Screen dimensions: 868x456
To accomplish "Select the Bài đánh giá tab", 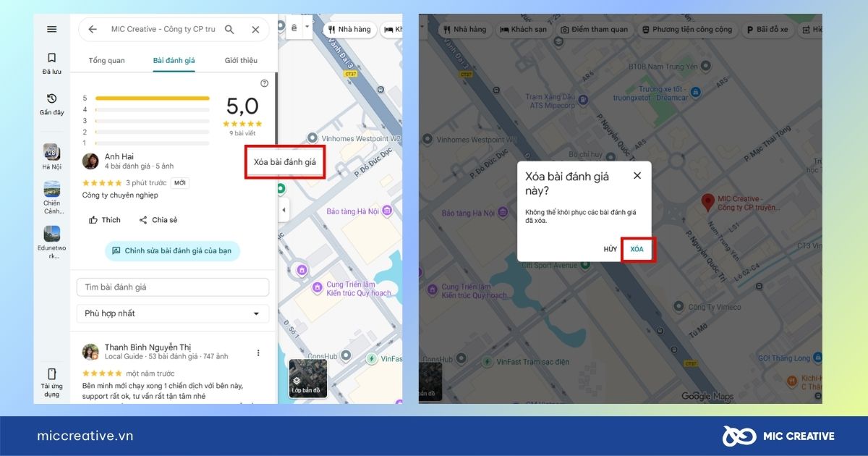I will [x=174, y=60].
